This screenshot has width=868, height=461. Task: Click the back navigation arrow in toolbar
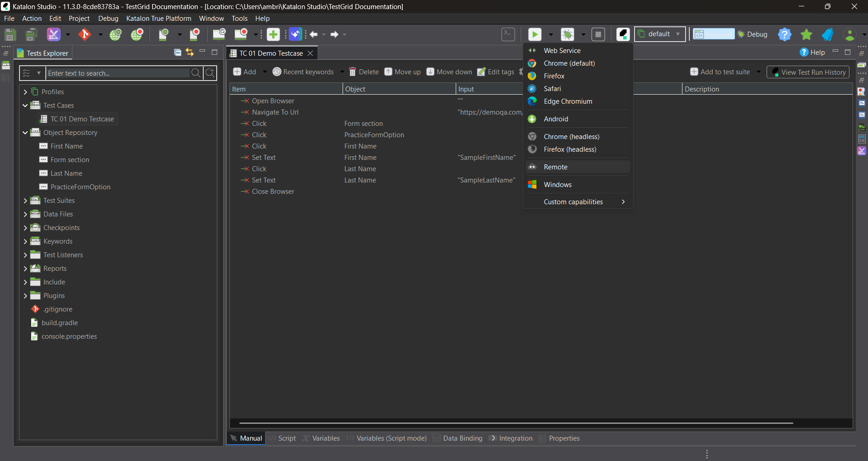[x=314, y=34]
